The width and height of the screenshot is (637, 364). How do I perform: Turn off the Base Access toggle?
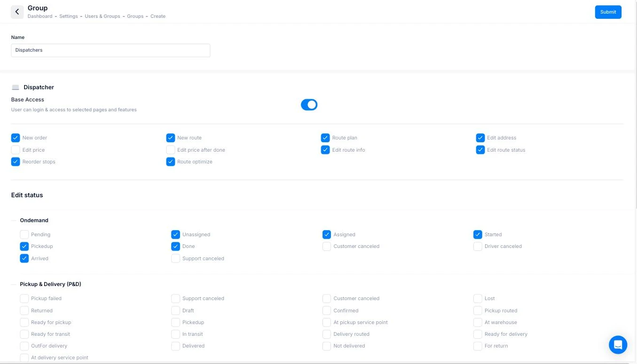point(309,105)
